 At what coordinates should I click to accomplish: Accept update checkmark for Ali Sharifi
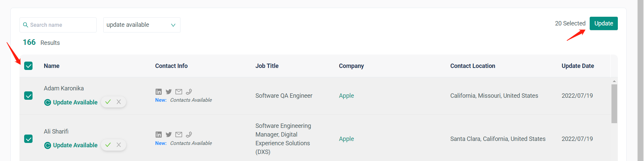click(108, 145)
